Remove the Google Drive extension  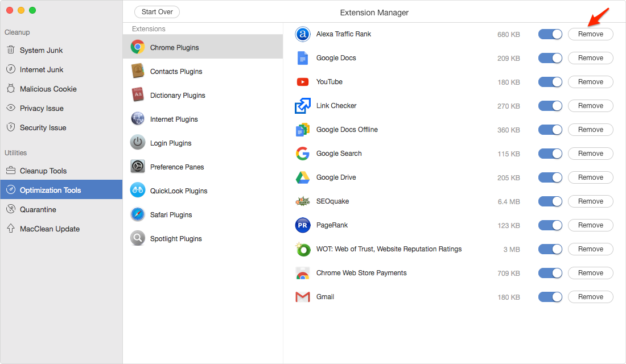coord(591,177)
